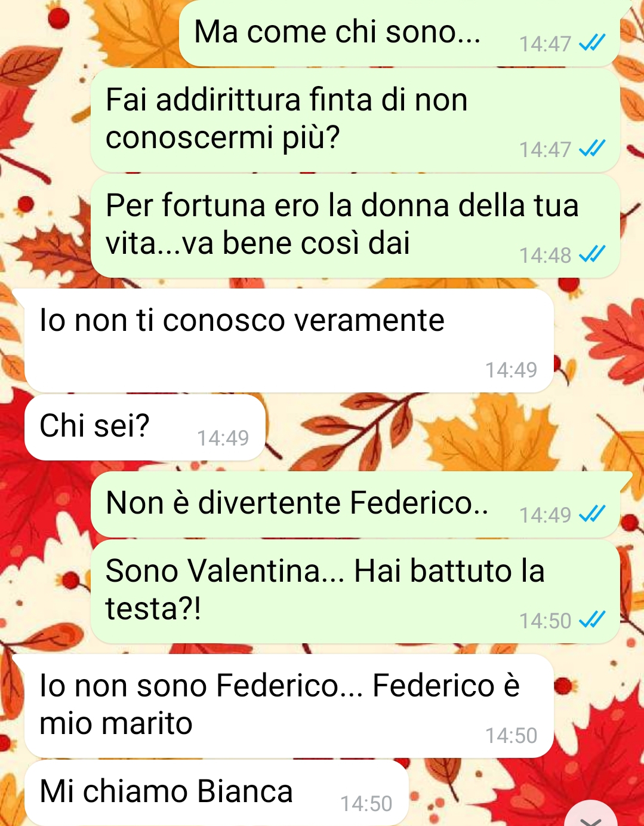
Task: Select 'Fai addirittura finta di non conoscermi più?' bubble
Action: click(355, 119)
